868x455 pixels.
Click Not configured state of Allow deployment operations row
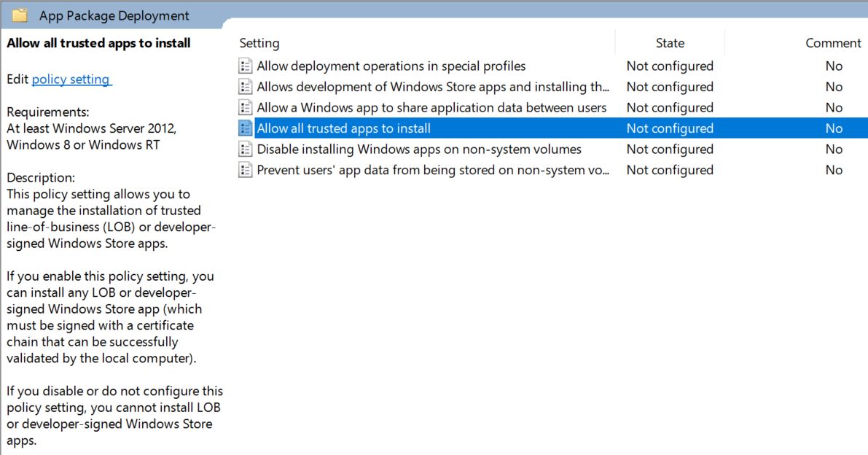point(670,66)
